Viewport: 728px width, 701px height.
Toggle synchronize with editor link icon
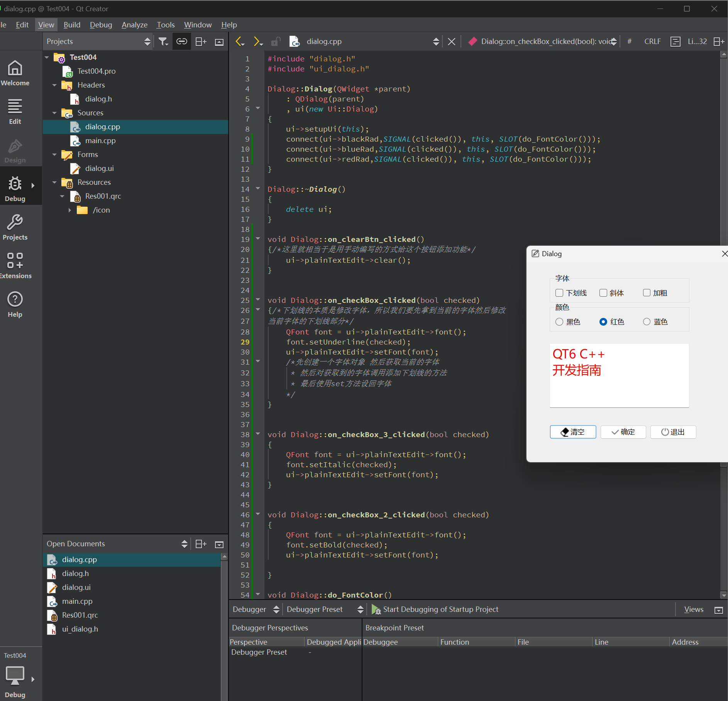pos(181,42)
